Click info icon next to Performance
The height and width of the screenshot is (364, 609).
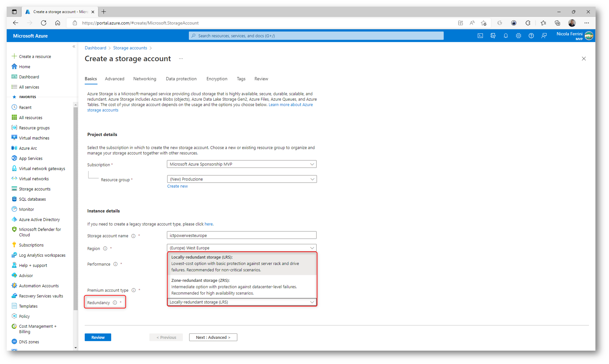pyautogui.click(x=116, y=264)
